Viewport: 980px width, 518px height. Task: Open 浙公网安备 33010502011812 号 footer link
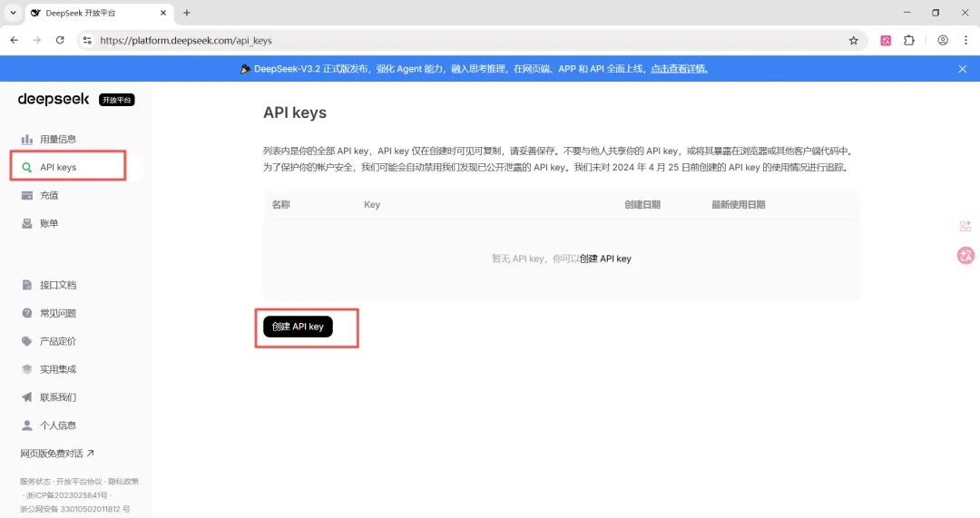click(x=75, y=509)
